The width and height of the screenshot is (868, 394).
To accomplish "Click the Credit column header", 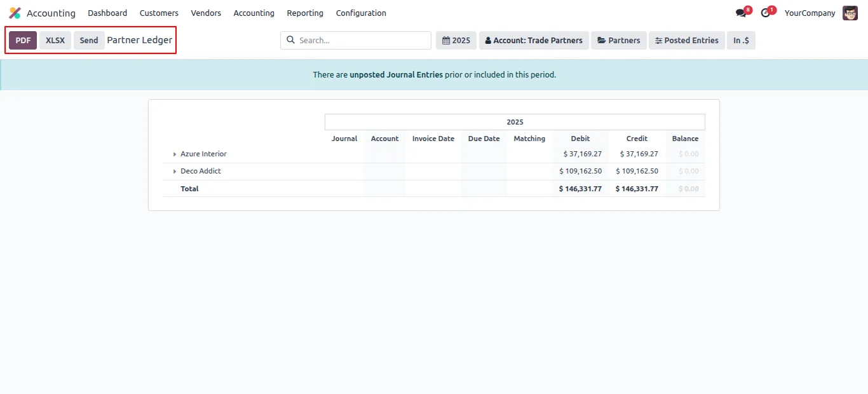I will [637, 139].
